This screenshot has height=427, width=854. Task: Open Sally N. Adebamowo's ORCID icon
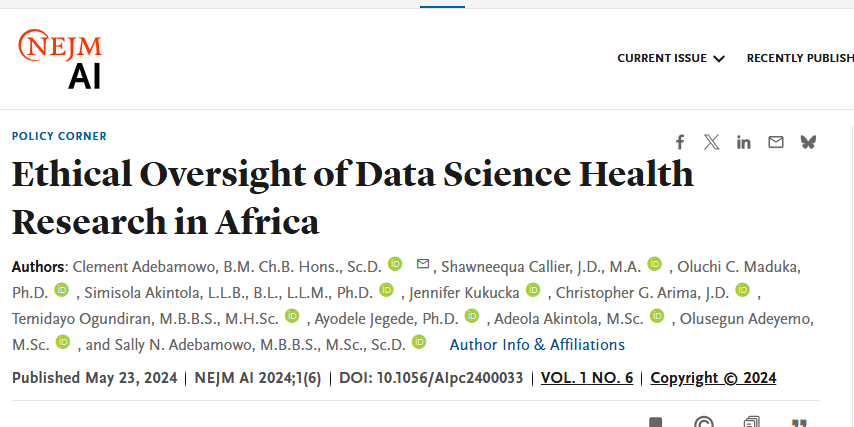(x=419, y=343)
